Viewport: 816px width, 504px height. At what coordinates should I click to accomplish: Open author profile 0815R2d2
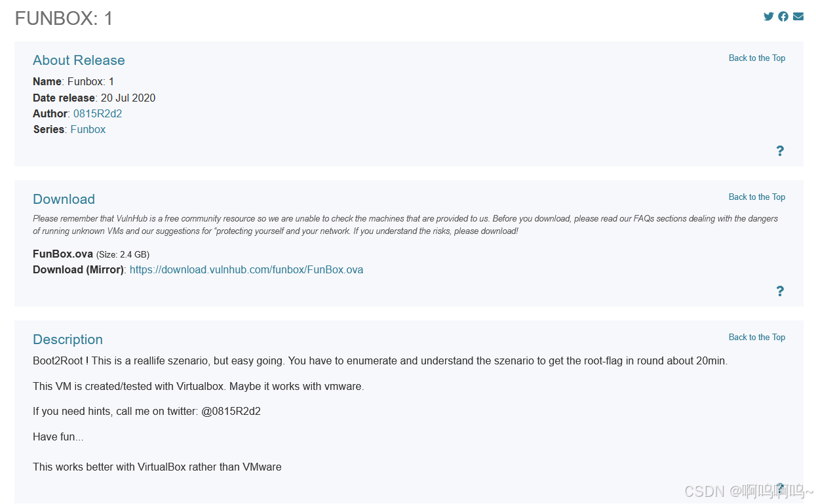click(98, 113)
